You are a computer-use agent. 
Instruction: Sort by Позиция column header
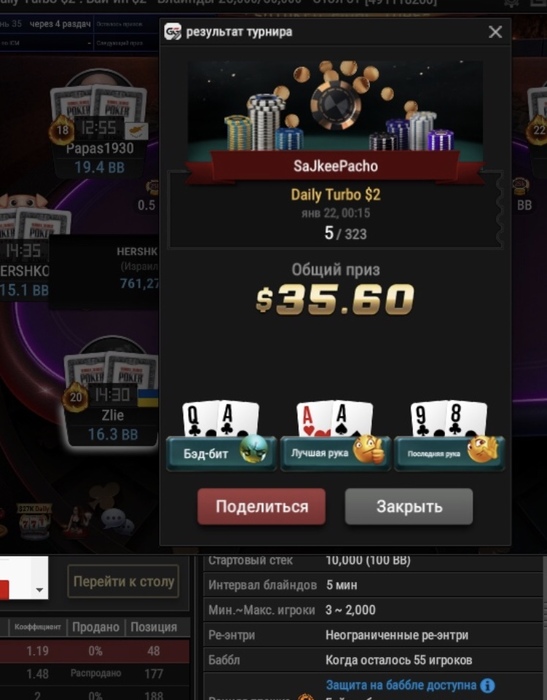(154, 627)
